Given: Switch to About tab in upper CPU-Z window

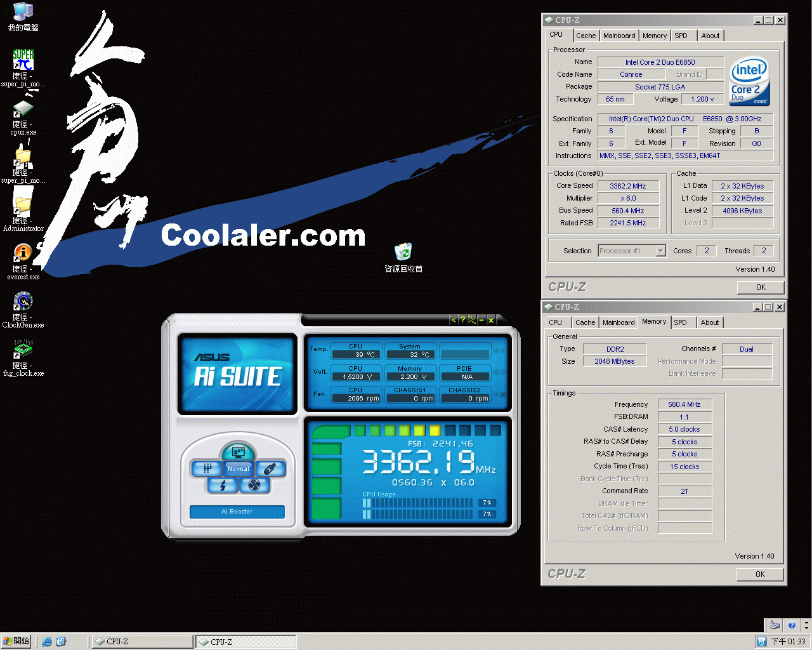Looking at the screenshot, I should click(x=710, y=36).
